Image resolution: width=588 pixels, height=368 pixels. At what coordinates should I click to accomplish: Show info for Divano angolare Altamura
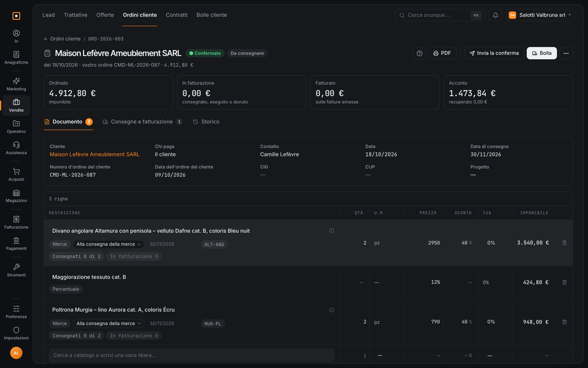coord(331,231)
